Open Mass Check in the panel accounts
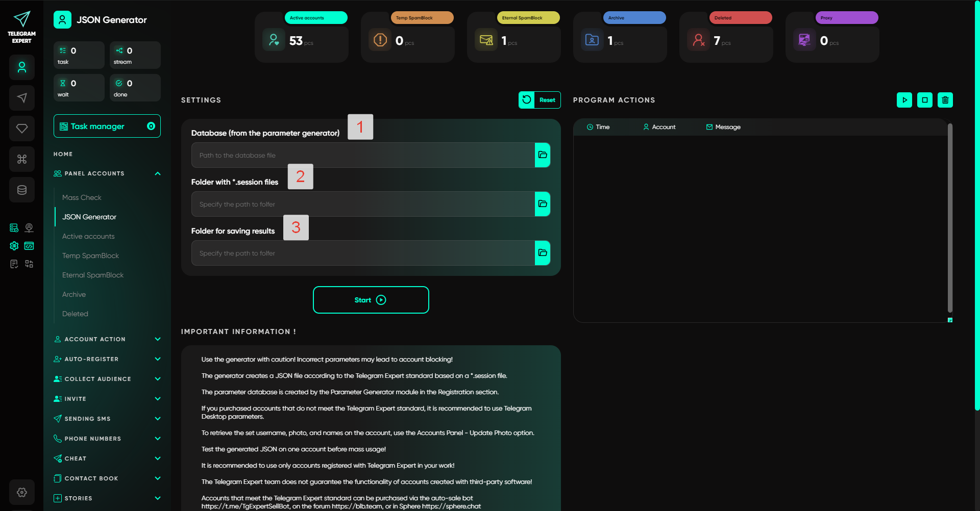 pos(82,197)
